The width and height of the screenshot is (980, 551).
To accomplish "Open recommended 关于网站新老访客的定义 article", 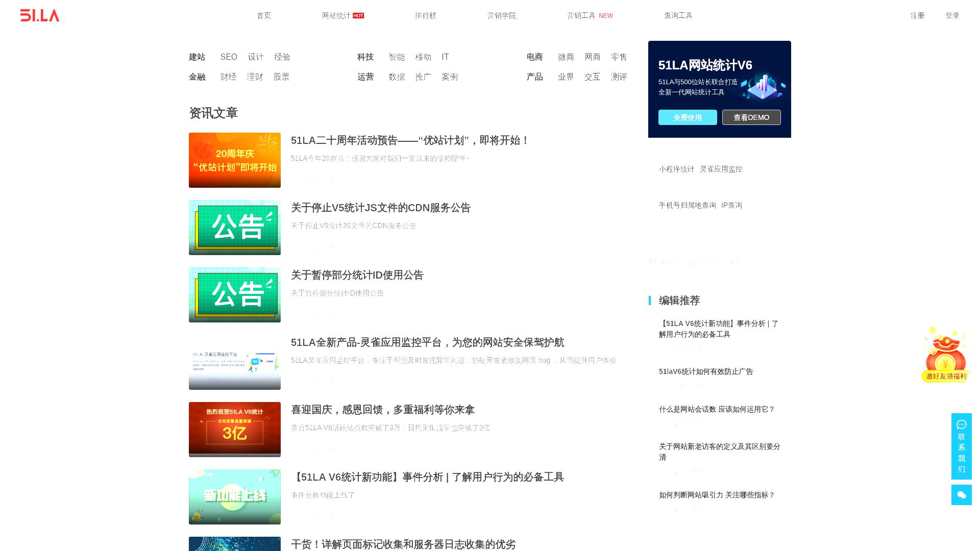I will [719, 452].
